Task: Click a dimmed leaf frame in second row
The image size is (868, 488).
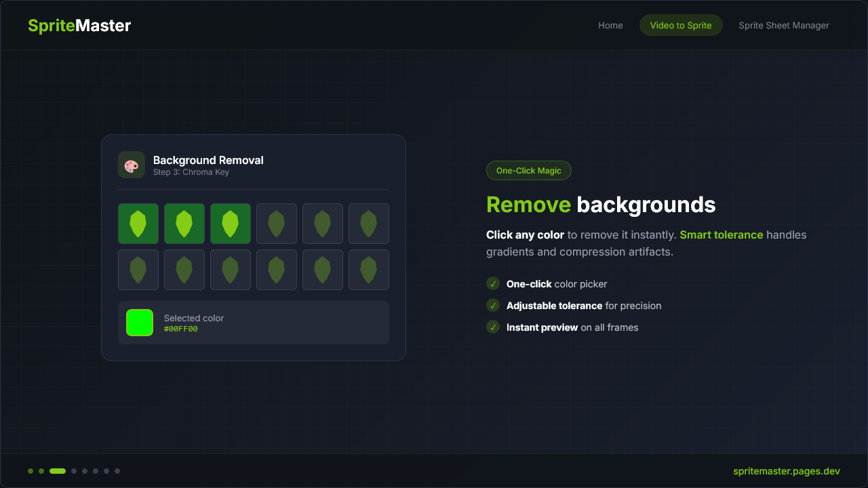Action: (184, 270)
